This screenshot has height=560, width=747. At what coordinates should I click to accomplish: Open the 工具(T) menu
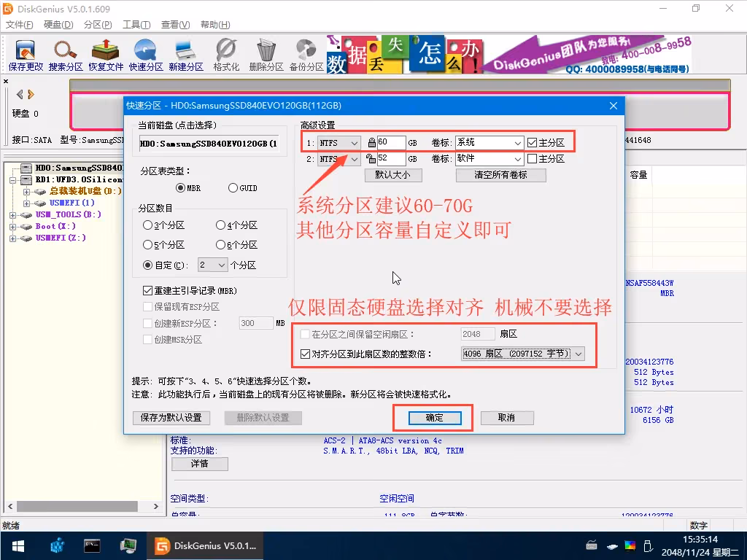136,25
